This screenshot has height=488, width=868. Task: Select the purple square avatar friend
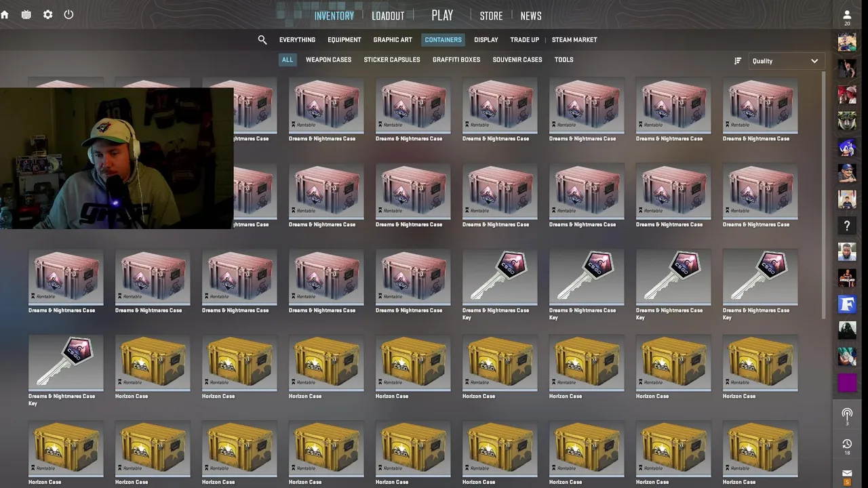pyautogui.click(x=847, y=383)
